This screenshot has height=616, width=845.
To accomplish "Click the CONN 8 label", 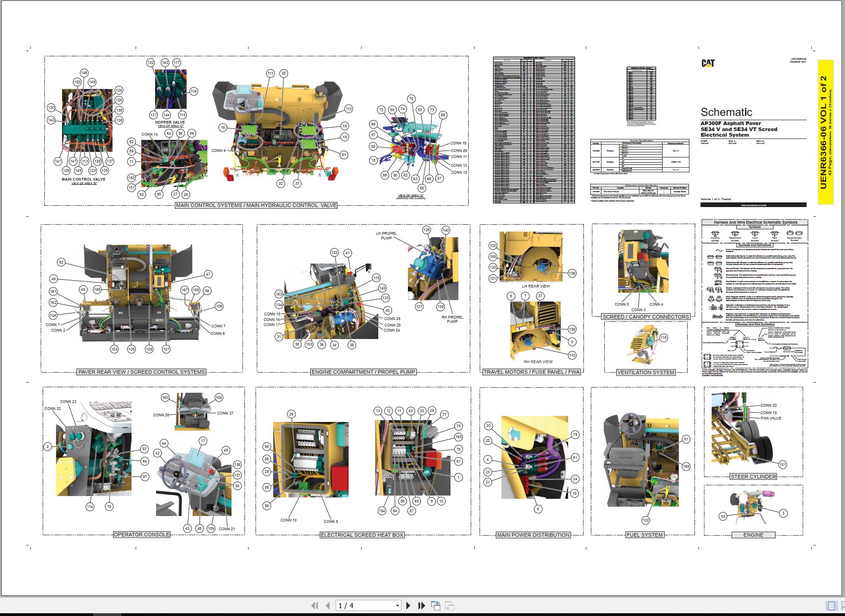I will [x=331, y=522].
